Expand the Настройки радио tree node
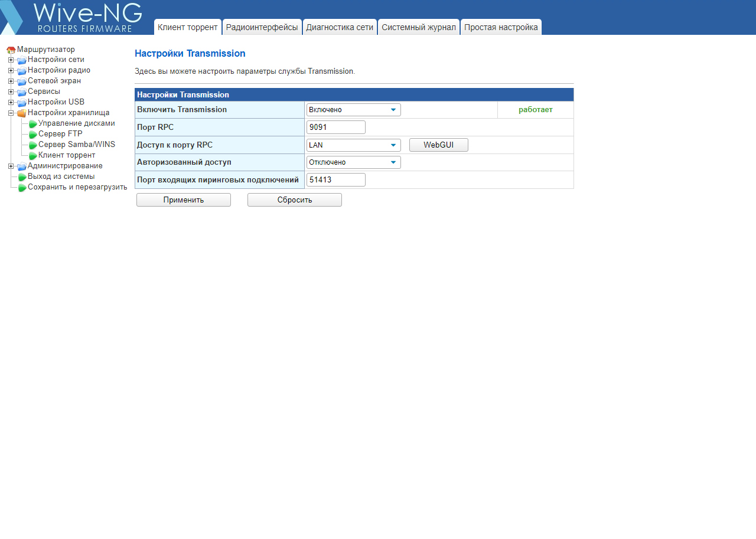The height and width of the screenshot is (539, 756). click(x=11, y=70)
